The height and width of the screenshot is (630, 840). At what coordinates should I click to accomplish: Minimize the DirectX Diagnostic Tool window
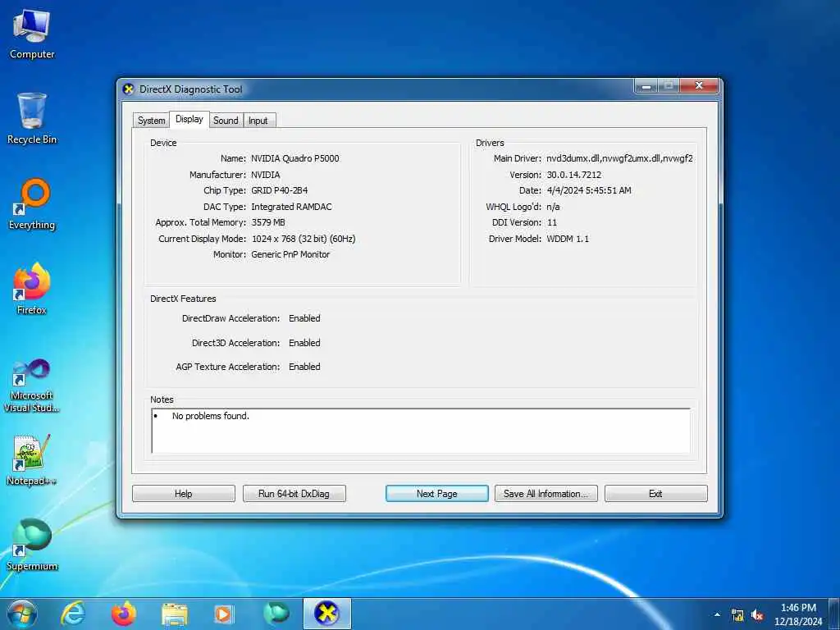(647, 86)
